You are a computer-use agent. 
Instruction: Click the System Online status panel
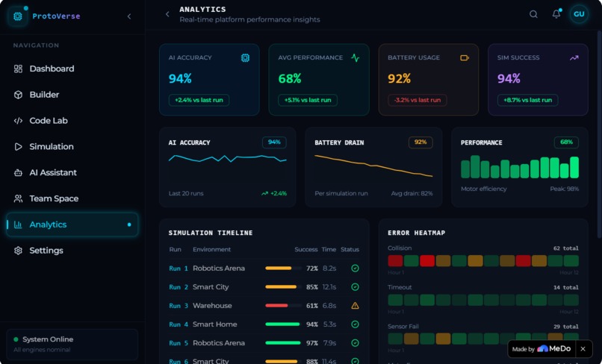[72, 344]
